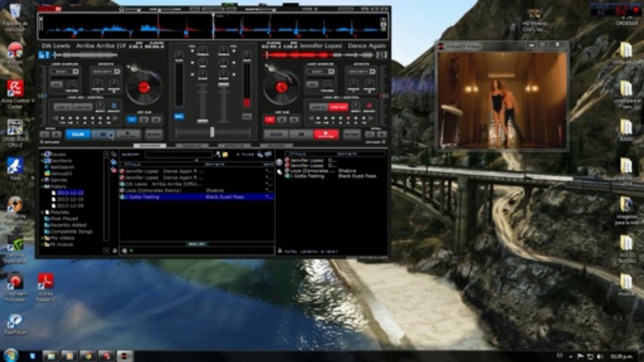This screenshot has height=362, width=644.
Task: Switch to the Effects tab
Action: click(234, 146)
